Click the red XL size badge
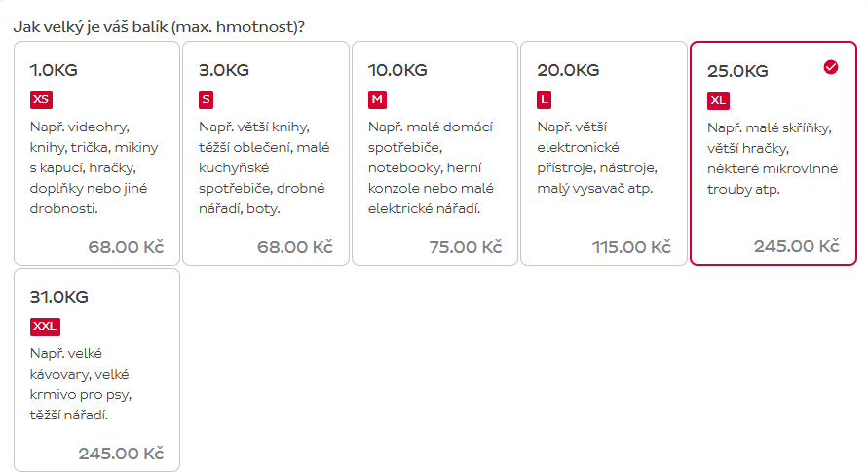This screenshot has height=473, width=868. click(719, 100)
